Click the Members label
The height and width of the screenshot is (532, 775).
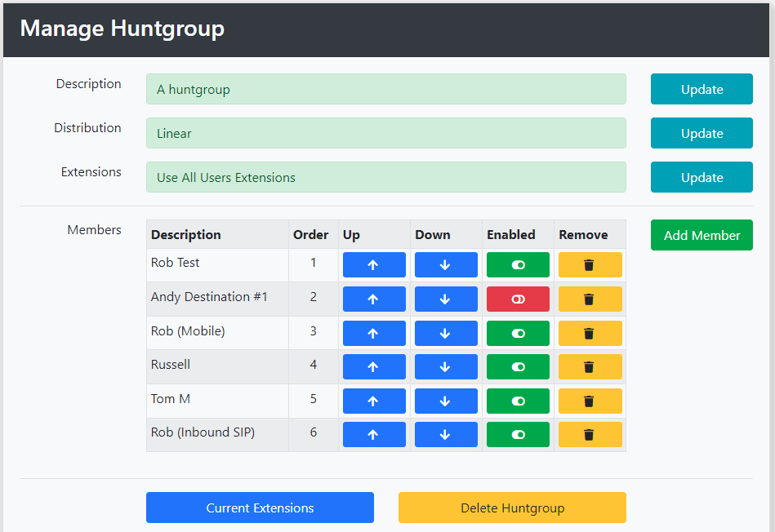pos(95,230)
